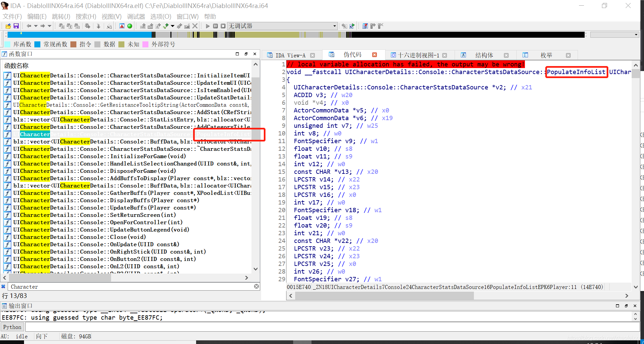The width and height of the screenshot is (644, 344).
Task: Close the filter bar with the blue X
Action: pyautogui.click(x=3, y=286)
